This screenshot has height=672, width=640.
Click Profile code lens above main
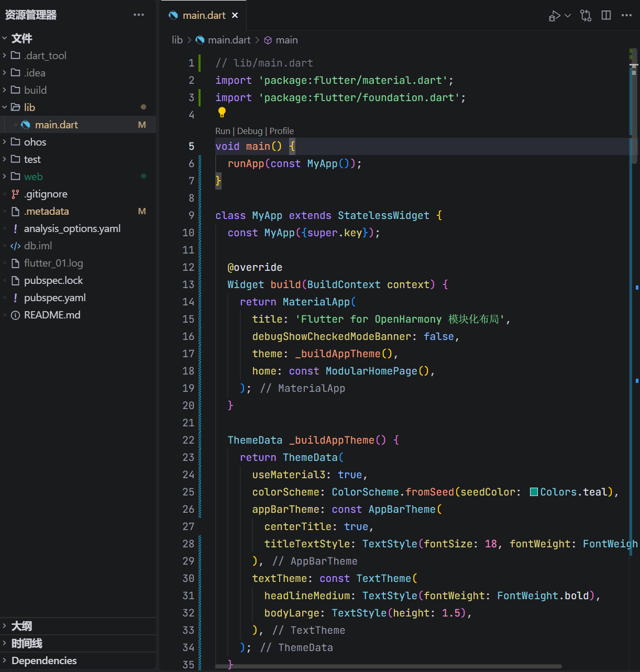(282, 131)
